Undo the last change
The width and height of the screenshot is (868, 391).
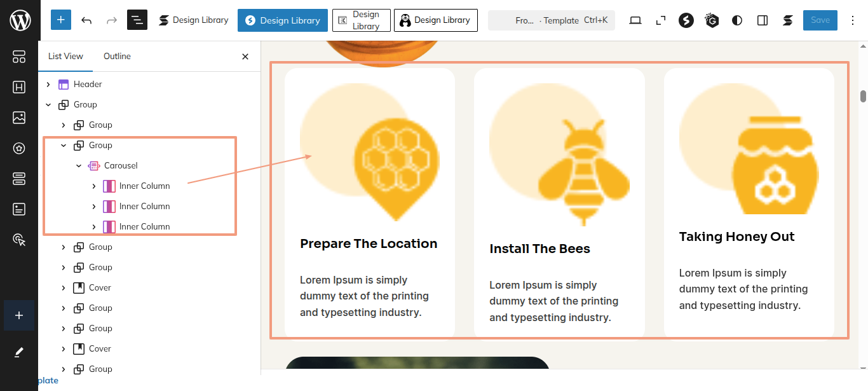(x=86, y=20)
